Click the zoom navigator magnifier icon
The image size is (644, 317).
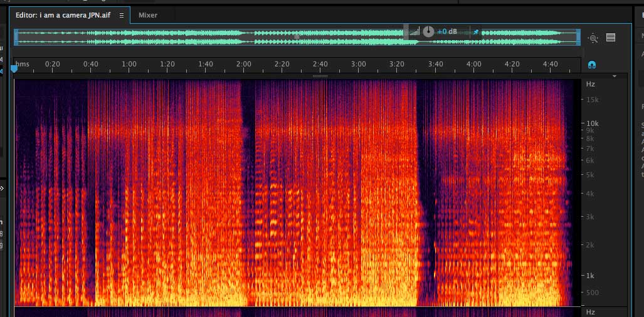coord(593,38)
